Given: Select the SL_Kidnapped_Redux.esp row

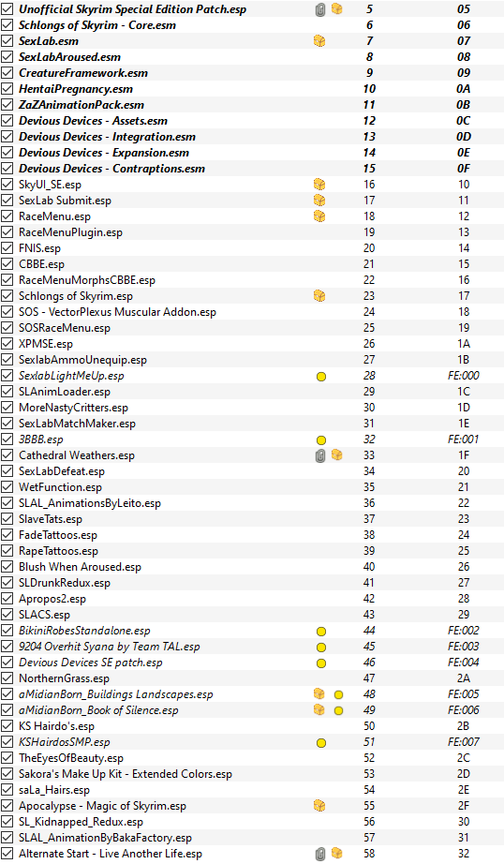Looking at the screenshot, I should pos(252,822).
